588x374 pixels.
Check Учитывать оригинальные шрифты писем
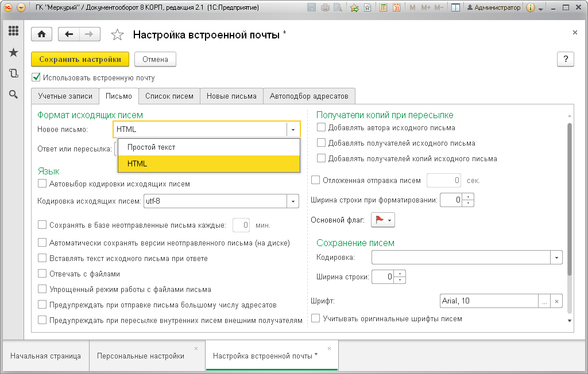[315, 318]
